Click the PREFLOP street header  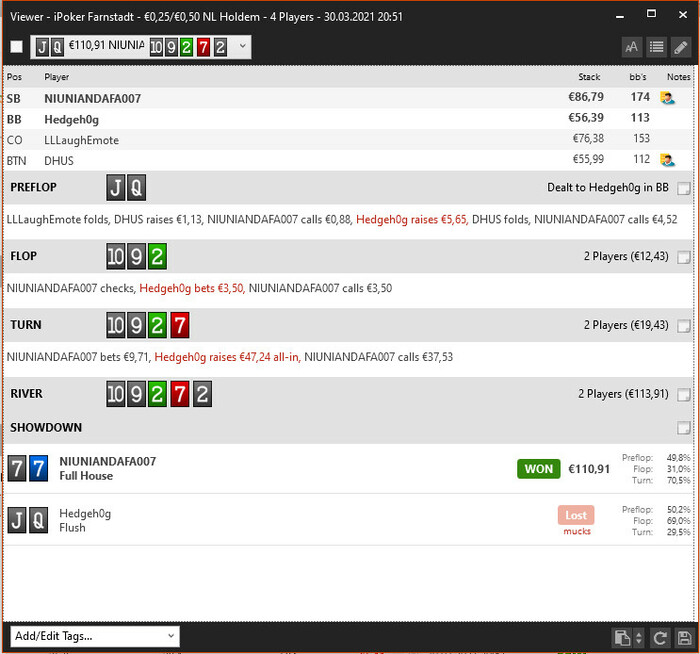[x=33, y=187]
